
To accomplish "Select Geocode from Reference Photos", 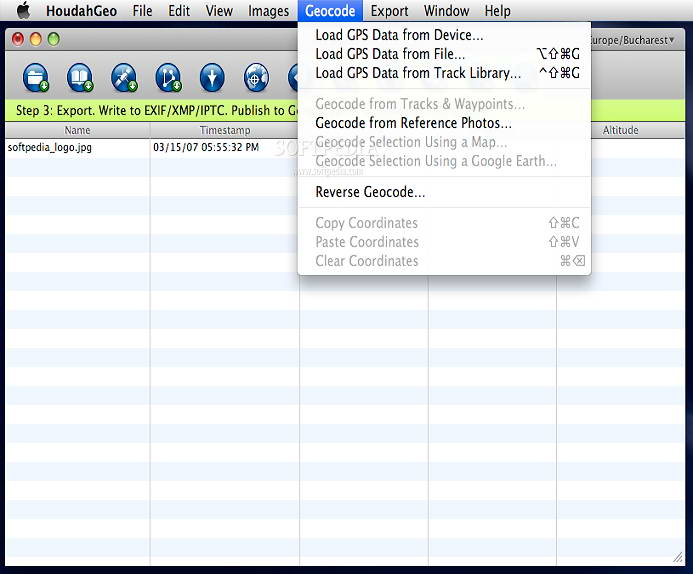I will (445, 123).
